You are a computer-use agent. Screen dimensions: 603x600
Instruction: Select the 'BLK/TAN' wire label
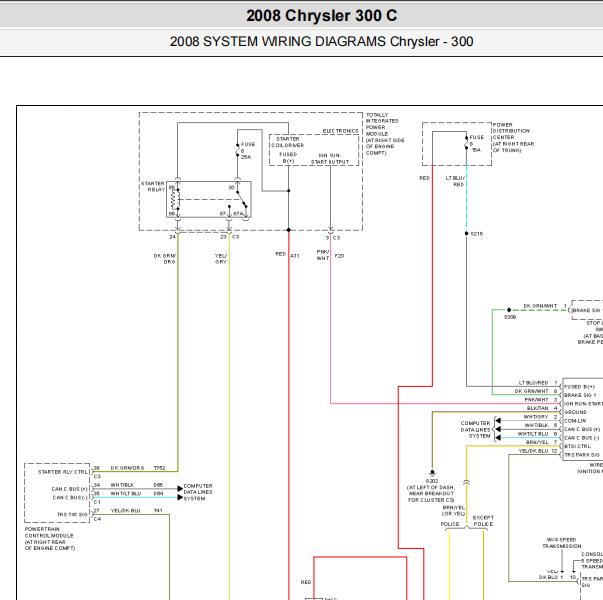pos(537,408)
